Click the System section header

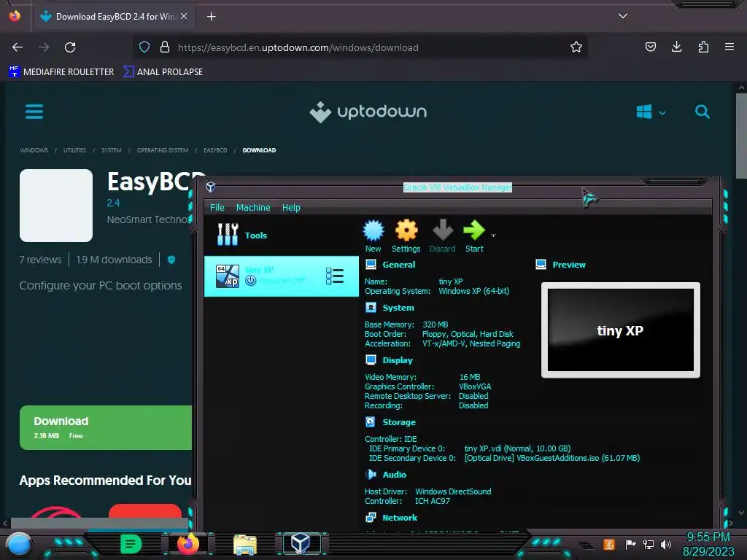pyautogui.click(x=398, y=308)
